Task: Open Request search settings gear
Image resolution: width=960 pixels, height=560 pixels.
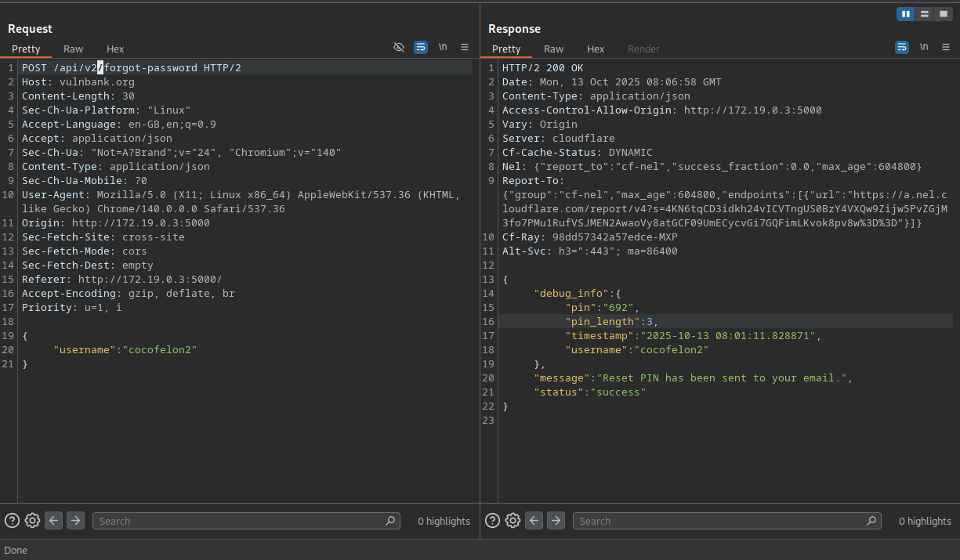Action: tap(32, 521)
